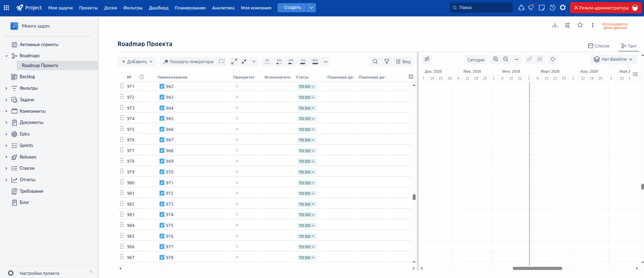Click the expand all rows icon
This screenshot has height=278, width=644.
coord(234,61)
